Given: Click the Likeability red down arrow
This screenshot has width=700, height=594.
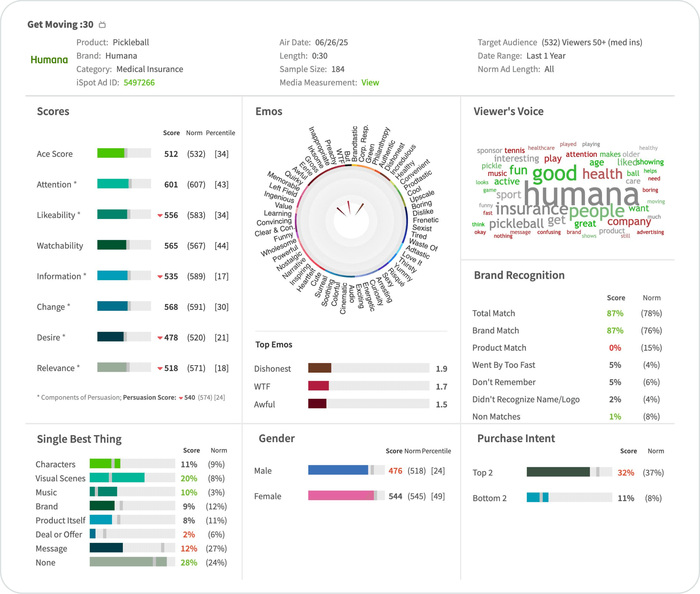Looking at the screenshot, I should (x=160, y=215).
